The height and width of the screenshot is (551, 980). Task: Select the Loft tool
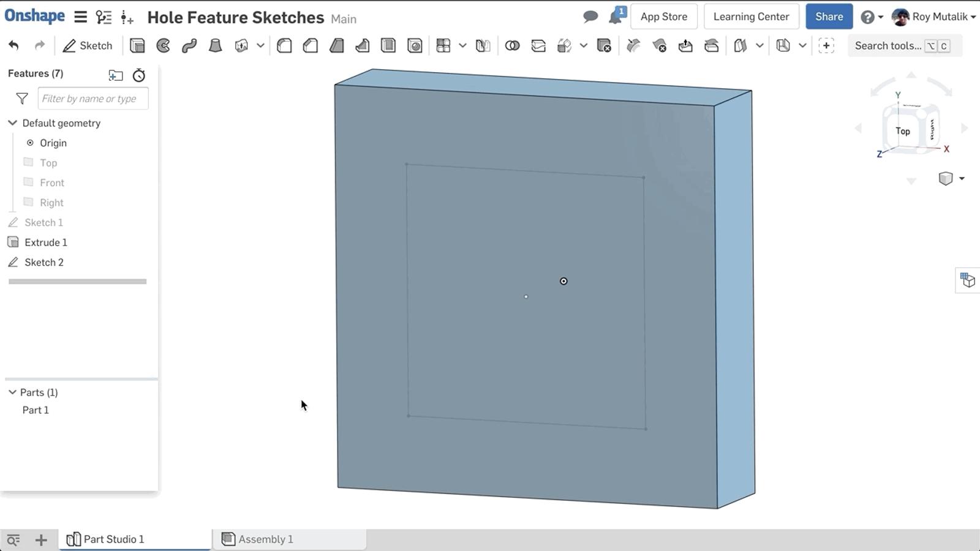pyautogui.click(x=215, y=46)
